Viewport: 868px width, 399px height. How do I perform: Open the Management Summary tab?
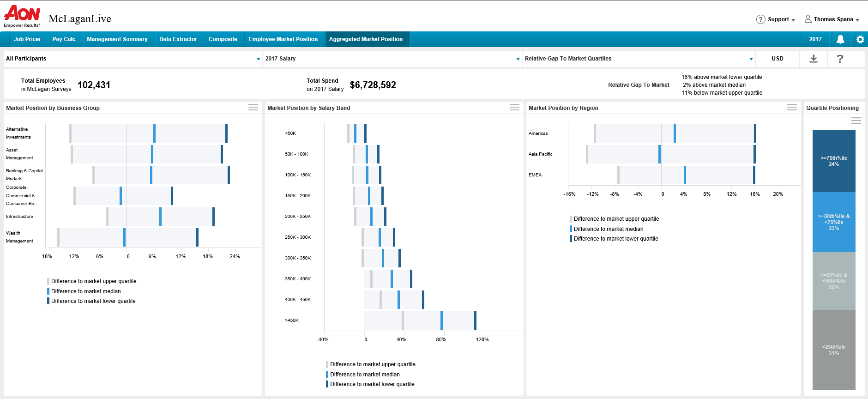[x=117, y=39]
